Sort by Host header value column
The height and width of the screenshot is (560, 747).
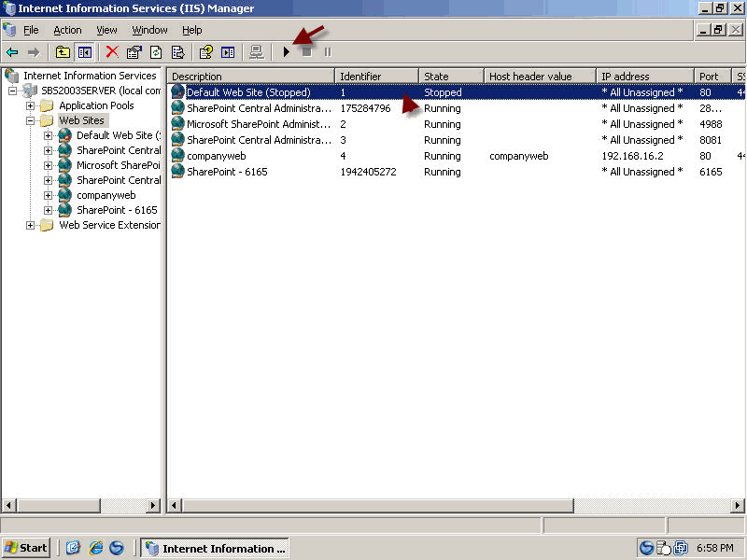(540, 77)
